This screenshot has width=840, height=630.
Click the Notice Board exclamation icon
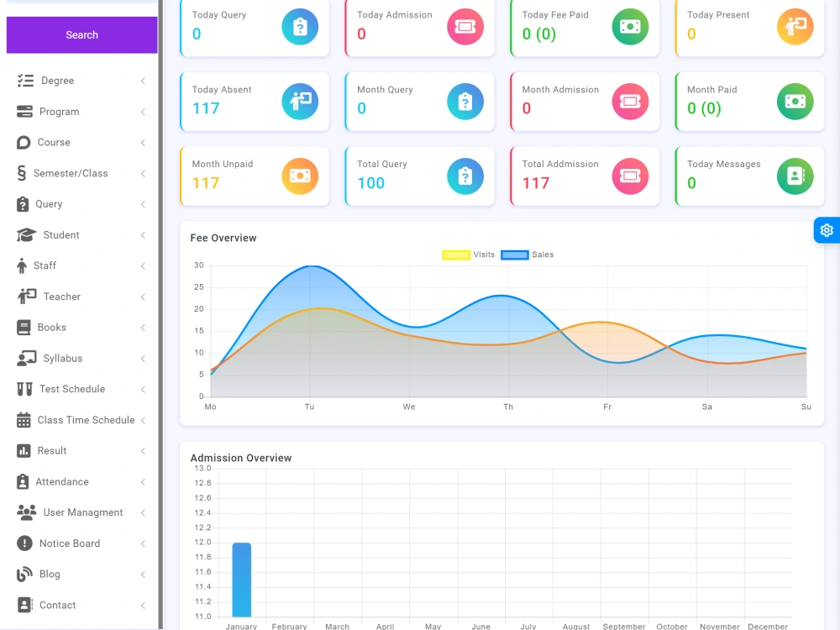pos(24,543)
